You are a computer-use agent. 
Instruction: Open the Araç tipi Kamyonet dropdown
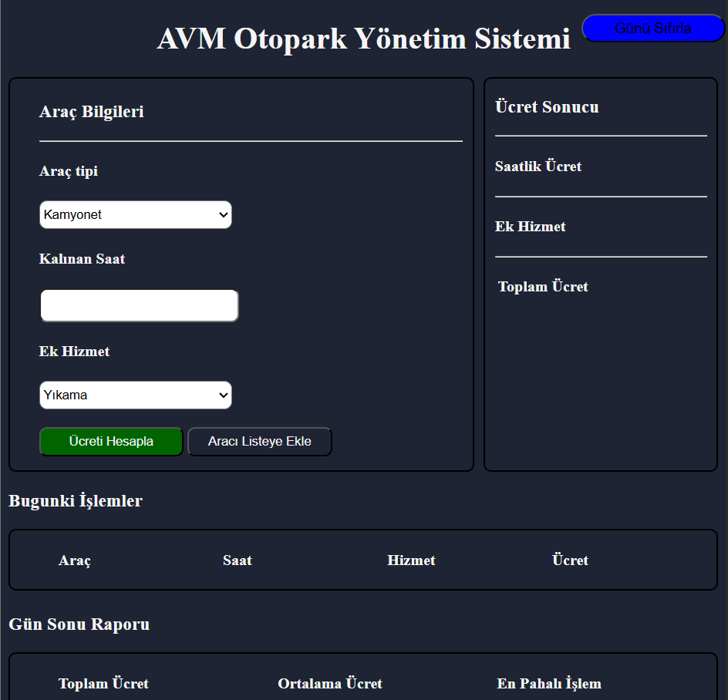(136, 214)
